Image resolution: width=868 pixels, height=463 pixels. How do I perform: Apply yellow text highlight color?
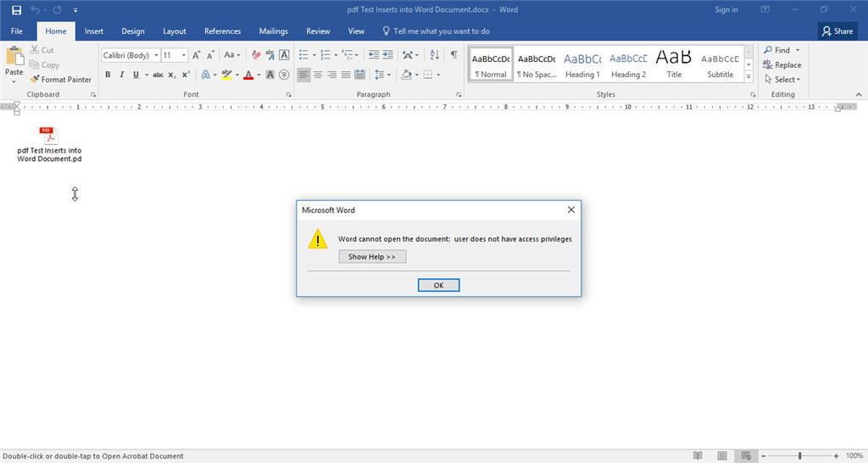click(226, 75)
